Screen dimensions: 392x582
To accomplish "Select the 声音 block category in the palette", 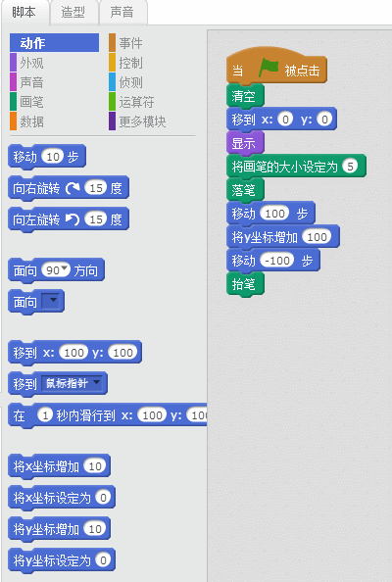I will pyautogui.click(x=31, y=82).
